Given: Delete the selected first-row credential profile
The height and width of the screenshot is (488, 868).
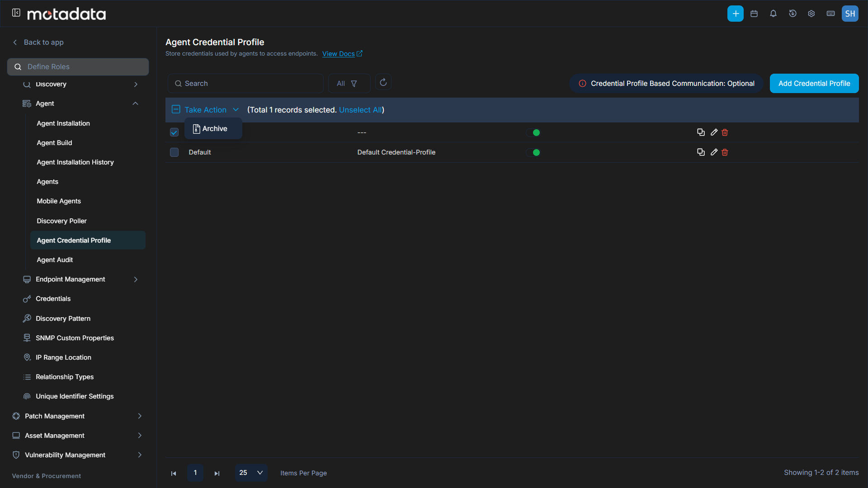Looking at the screenshot, I should [x=725, y=132].
